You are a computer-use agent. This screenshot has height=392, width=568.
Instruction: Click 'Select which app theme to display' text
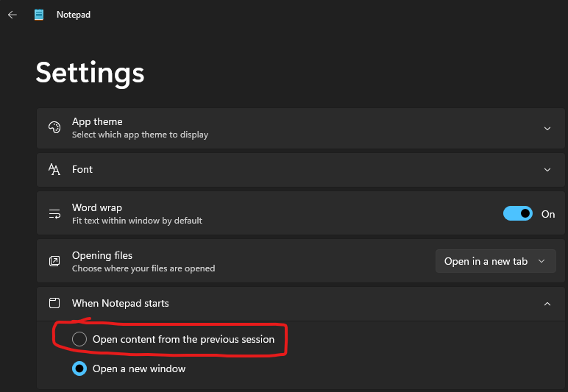click(x=140, y=135)
